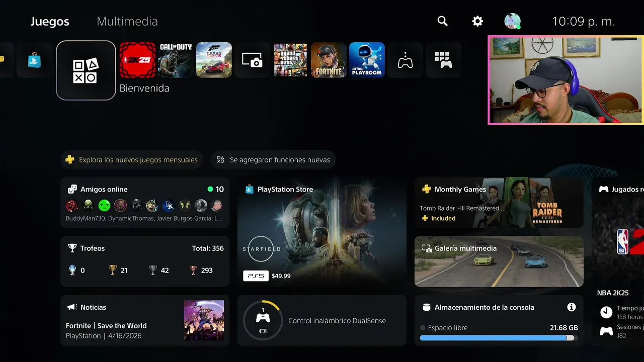The height and width of the screenshot is (362, 644).
Task: Launch the Forza Horizon 5 tile
Action: coord(214,60)
